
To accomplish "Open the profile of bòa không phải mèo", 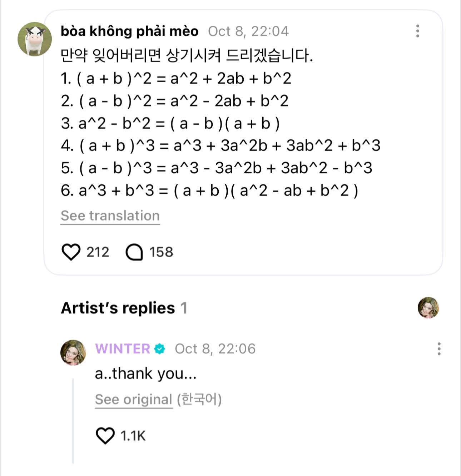I will coord(129,31).
